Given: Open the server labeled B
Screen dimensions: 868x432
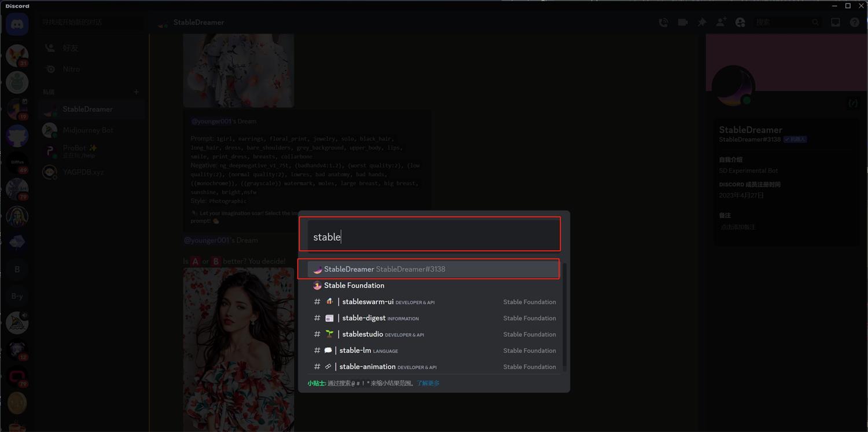Looking at the screenshot, I should coord(17,269).
